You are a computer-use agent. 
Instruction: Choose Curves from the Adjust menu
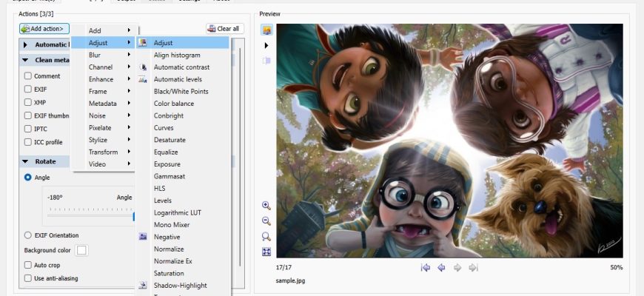coord(183,128)
